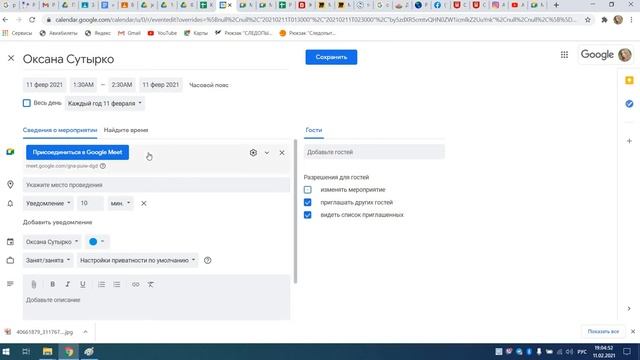Screen dimensions: 640x360
Task: Open the Google apps grid icon
Action: point(564,55)
